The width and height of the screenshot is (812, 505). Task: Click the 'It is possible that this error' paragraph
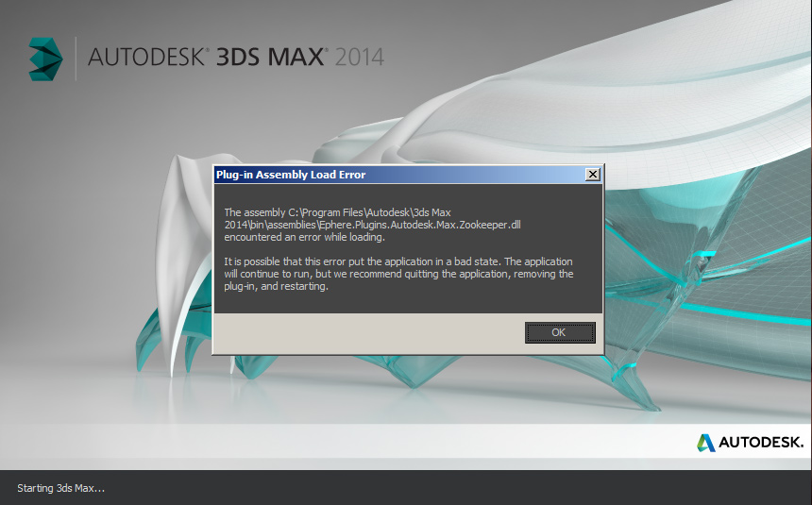pos(398,261)
